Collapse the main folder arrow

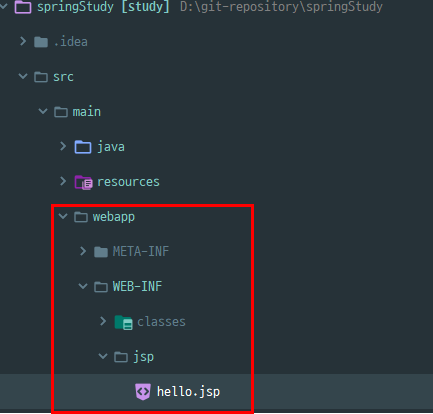pyautogui.click(x=43, y=111)
